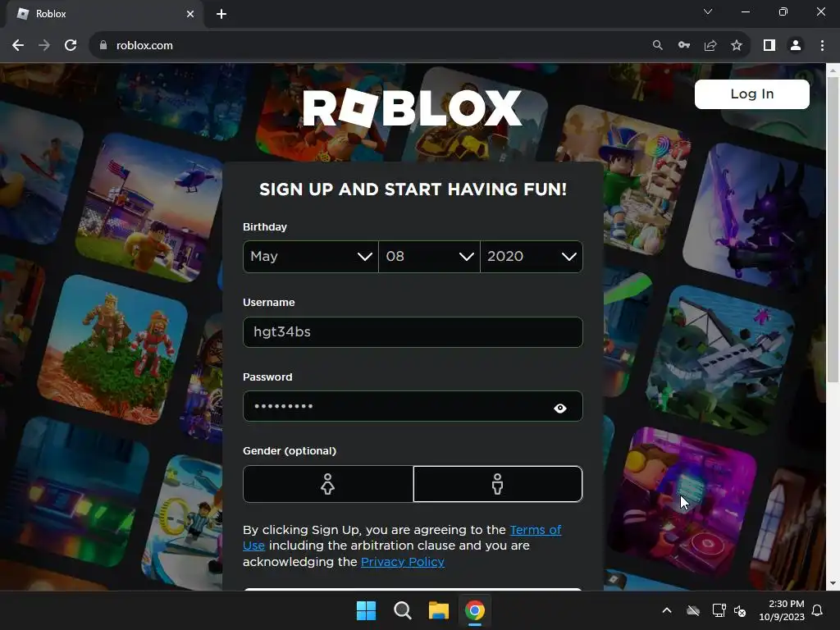Select the male gender option
Image resolution: width=840 pixels, height=630 pixels.
(498, 484)
